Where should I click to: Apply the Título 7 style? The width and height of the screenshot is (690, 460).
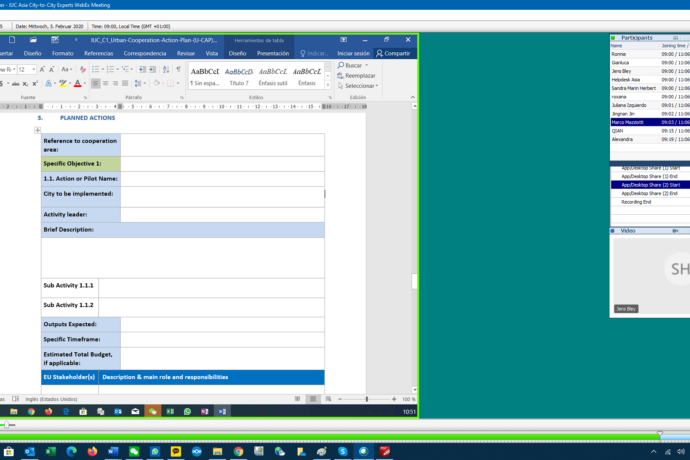tap(238, 75)
